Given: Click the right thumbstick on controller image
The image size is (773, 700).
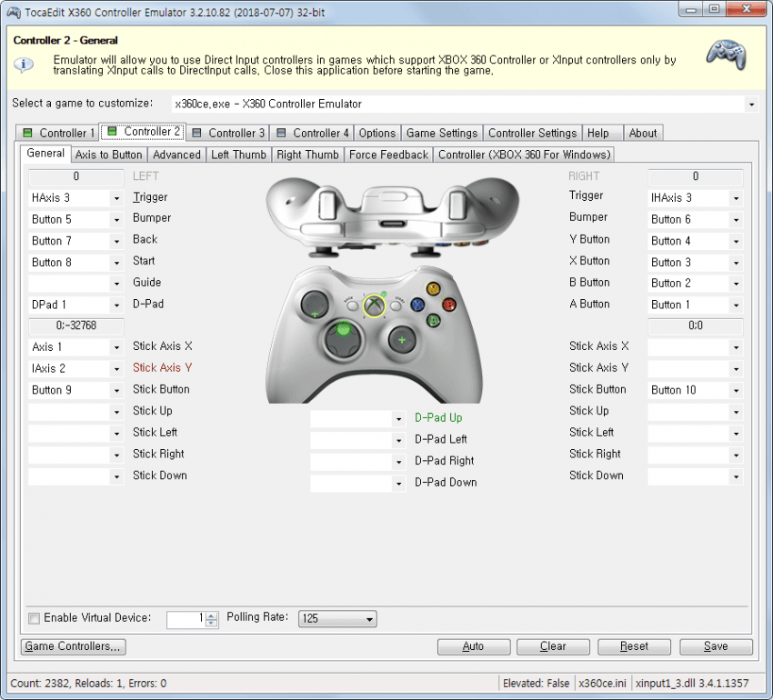Looking at the screenshot, I should point(402,340).
